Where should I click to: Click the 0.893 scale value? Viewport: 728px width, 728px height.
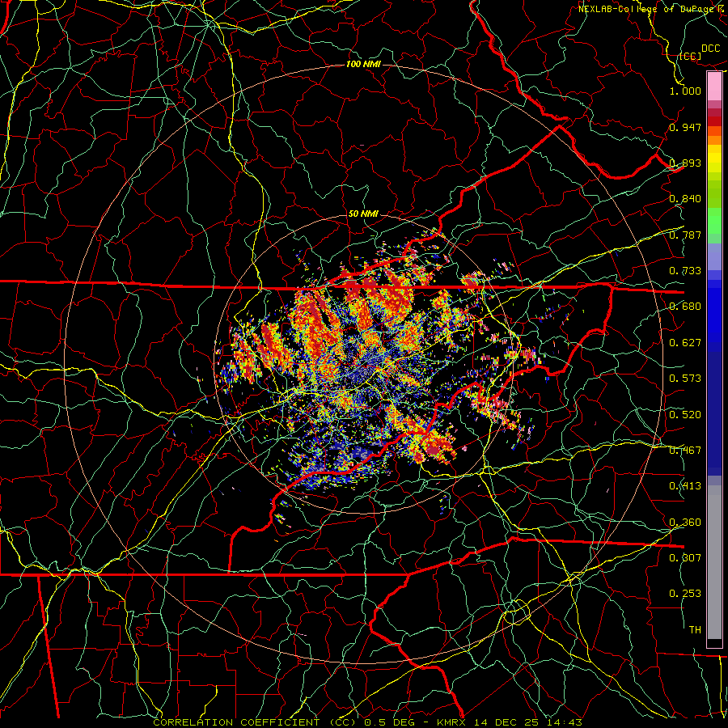click(x=685, y=163)
